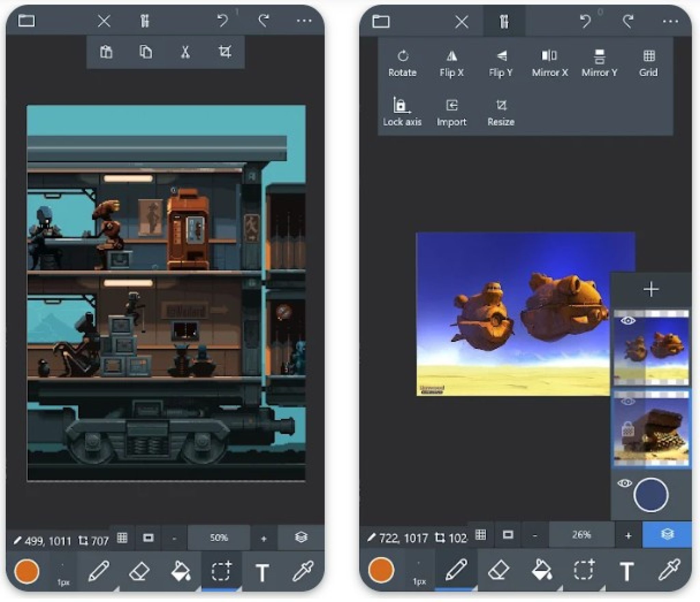Add a new layer with the plus icon
Viewport: 700px width, 602px height.
pos(650,289)
